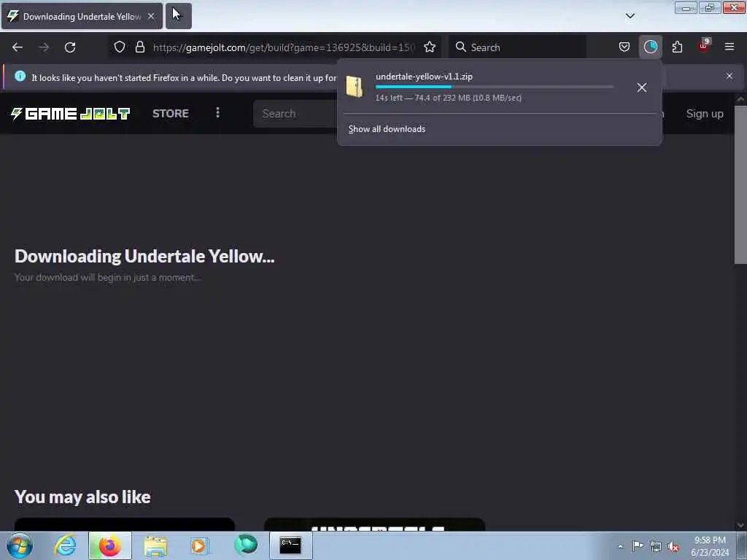Launch Internet Explorer from the taskbar
747x560 pixels.
(x=65, y=545)
